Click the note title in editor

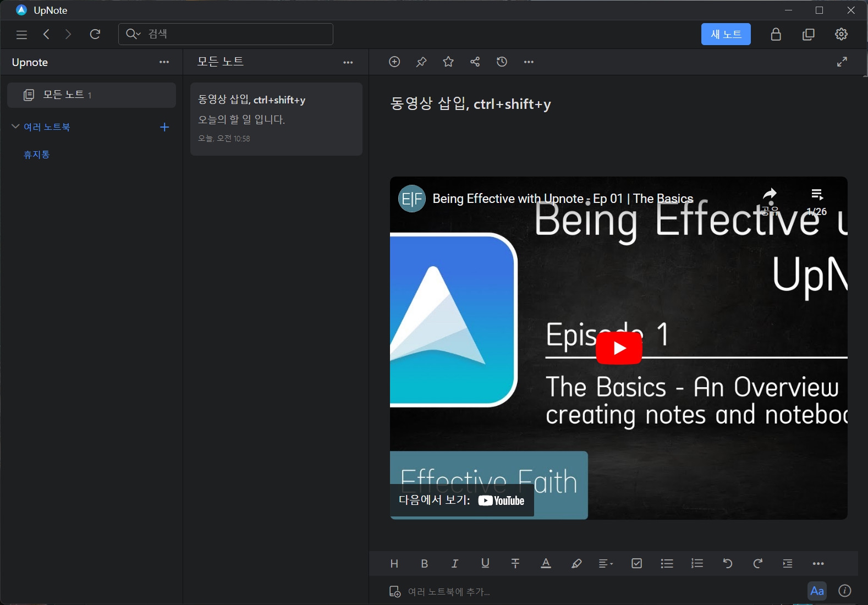pyautogui.click(x=470, y=104)
